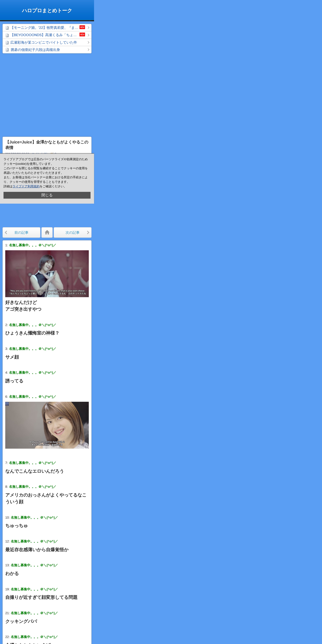Close cookie banner with 閉じる button

[x=47, y=195]
